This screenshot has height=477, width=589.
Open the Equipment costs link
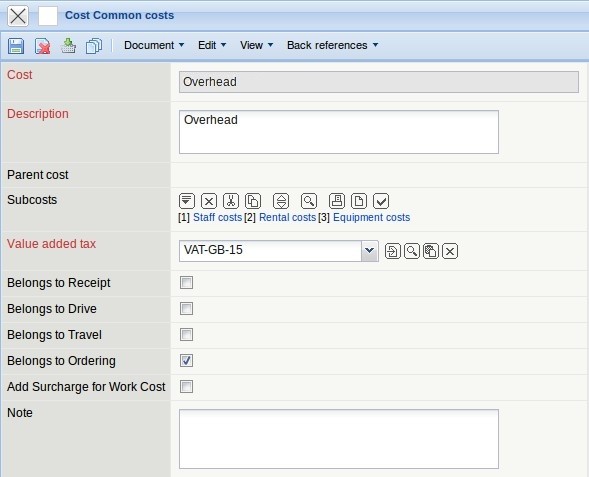click(372, 217)
